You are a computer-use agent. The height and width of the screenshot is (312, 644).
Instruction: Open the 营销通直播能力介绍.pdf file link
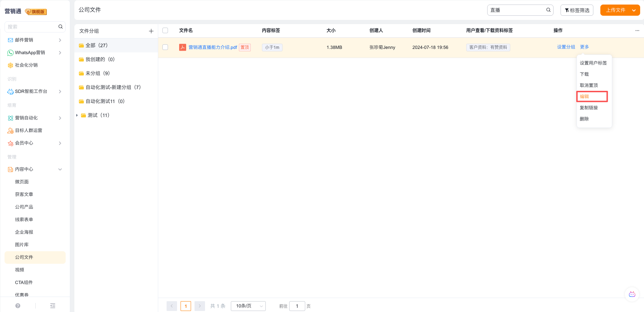213,47
